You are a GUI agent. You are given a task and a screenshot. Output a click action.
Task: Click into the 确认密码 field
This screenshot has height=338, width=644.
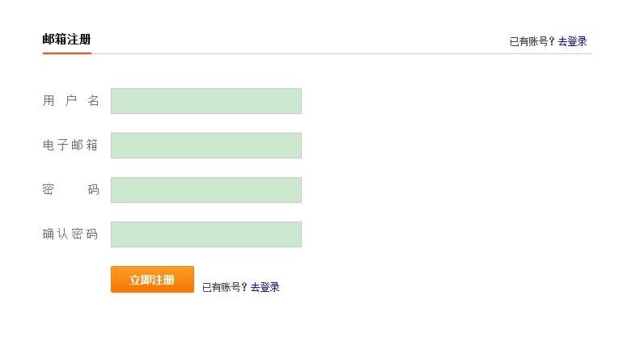click(x=205, y=234)
